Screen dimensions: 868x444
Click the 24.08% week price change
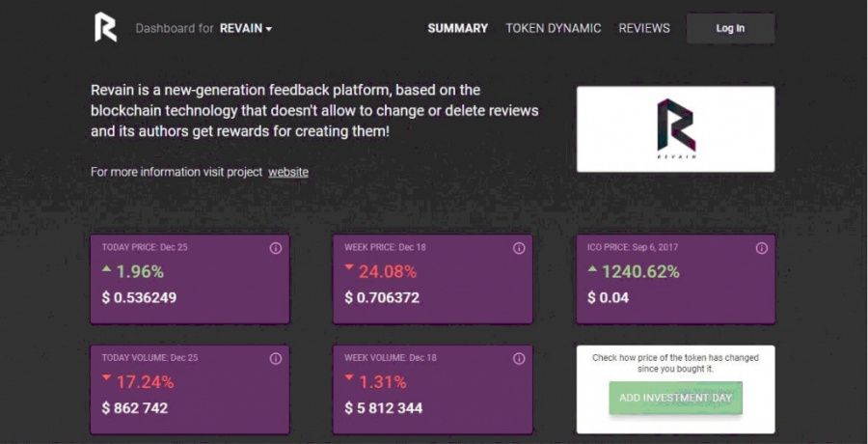pos(388,271)
